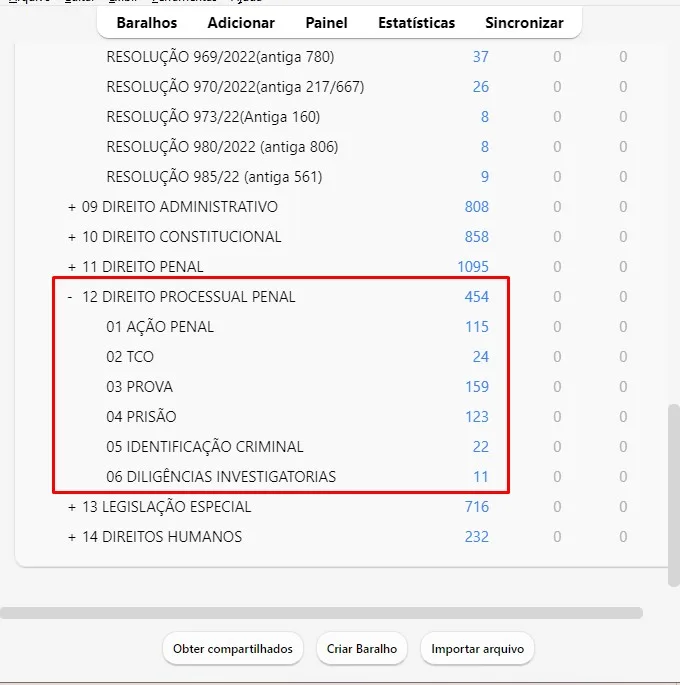Viewport: 680px width, 685px height.
Task: Click Obter compartilhados button
Action: (233, 649)
